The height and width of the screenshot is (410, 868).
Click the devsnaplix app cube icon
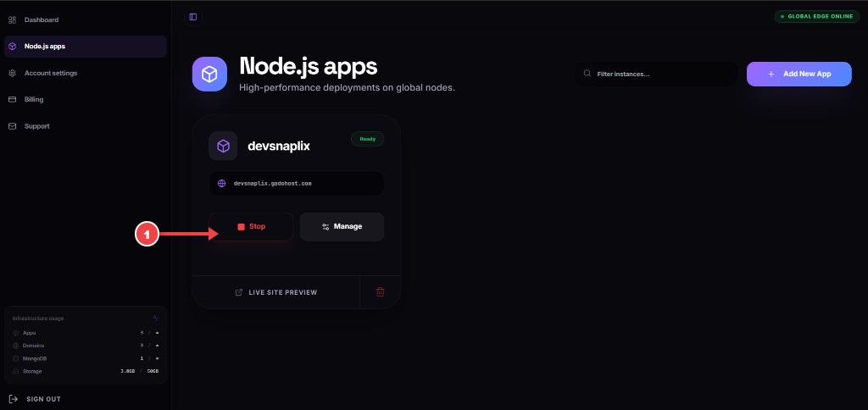223,146
